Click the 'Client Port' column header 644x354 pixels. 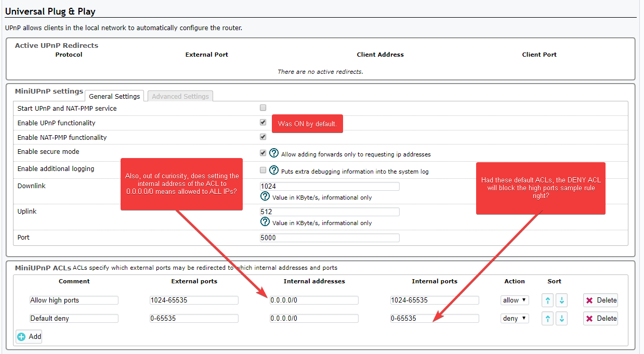[540, 55]
